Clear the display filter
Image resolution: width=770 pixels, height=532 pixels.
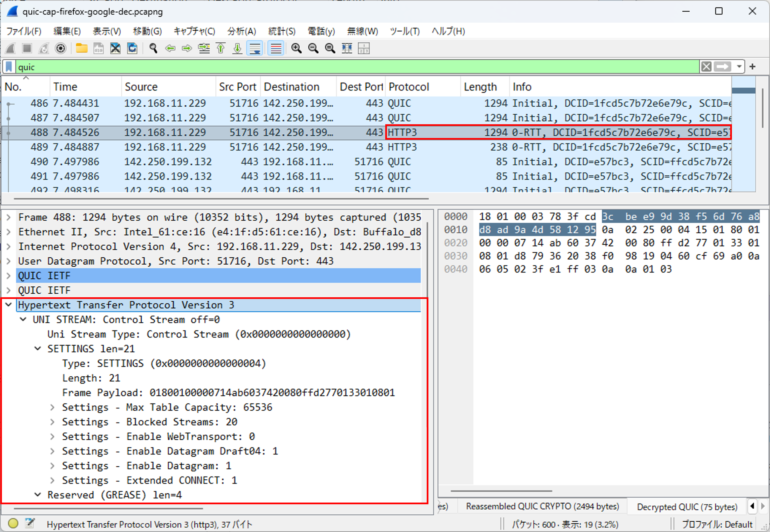706,67
